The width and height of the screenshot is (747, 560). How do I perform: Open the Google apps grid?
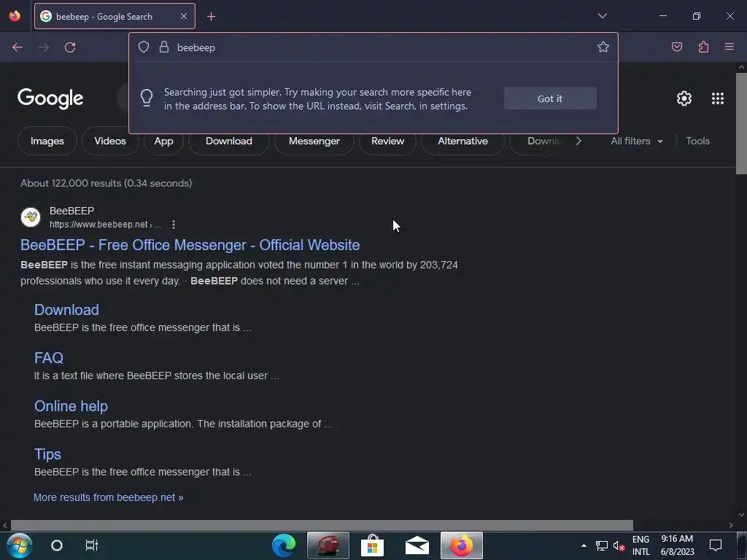pyautogui.click(x=718, y=98)
